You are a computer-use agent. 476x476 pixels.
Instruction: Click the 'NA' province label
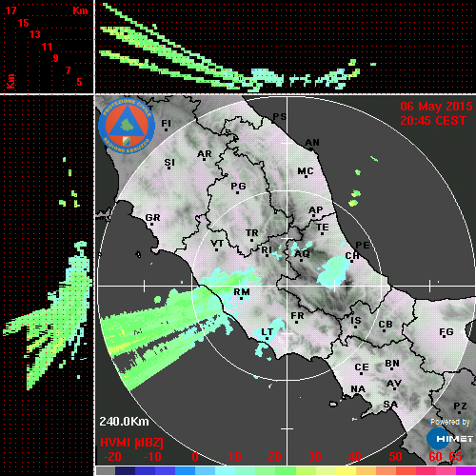(x=358, y=389)
